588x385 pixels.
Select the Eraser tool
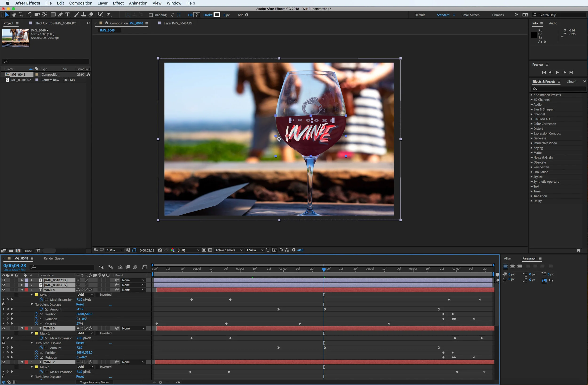[91, 15]
